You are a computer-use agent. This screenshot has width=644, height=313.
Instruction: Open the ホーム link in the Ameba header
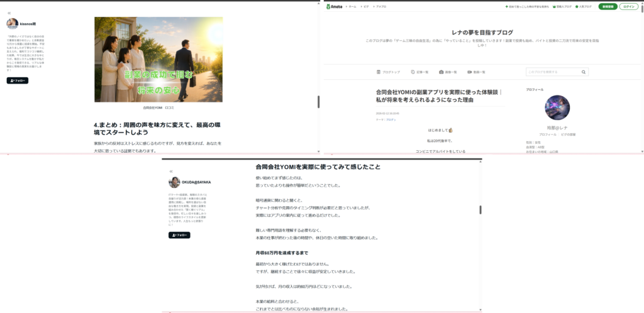pos(352,6)
